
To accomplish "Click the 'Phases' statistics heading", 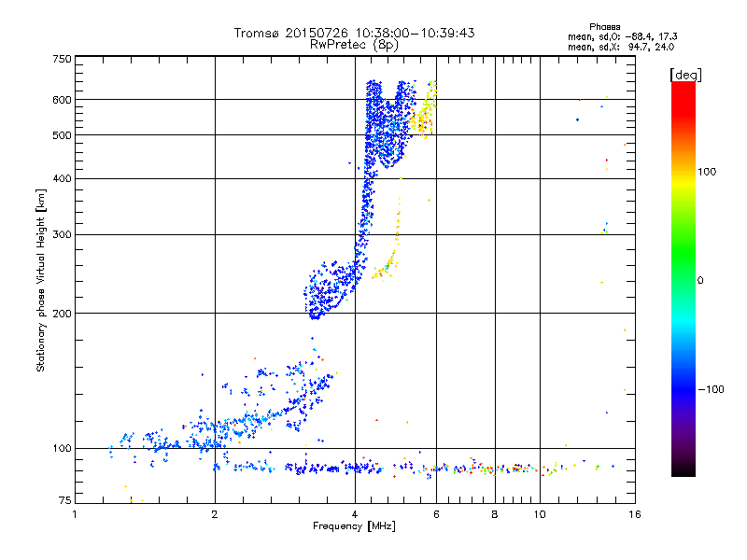I will click(604, 27).
